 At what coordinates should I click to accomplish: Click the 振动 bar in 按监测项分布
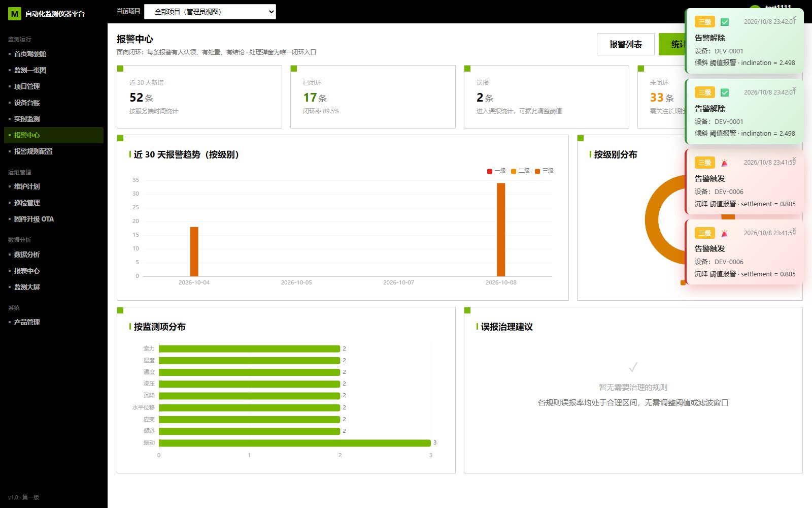(x=295, y=443)
